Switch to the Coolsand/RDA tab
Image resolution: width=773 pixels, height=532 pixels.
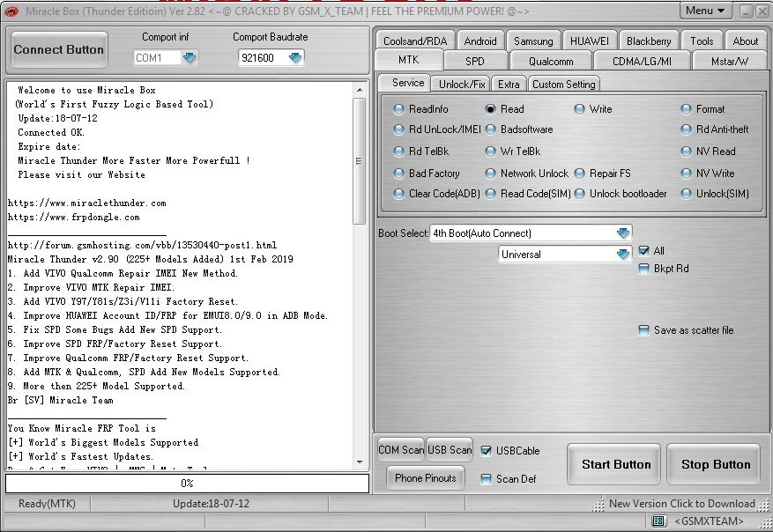[415, 41]
